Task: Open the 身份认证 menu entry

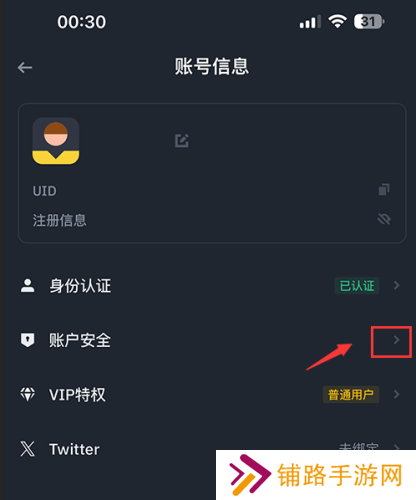Action: tap(211, 286)
